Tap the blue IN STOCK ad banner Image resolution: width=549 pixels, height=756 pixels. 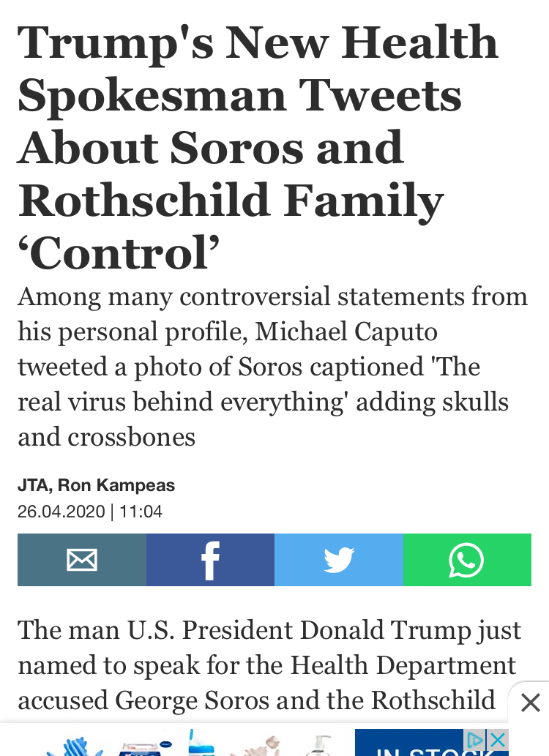click(x=432, y=748)
